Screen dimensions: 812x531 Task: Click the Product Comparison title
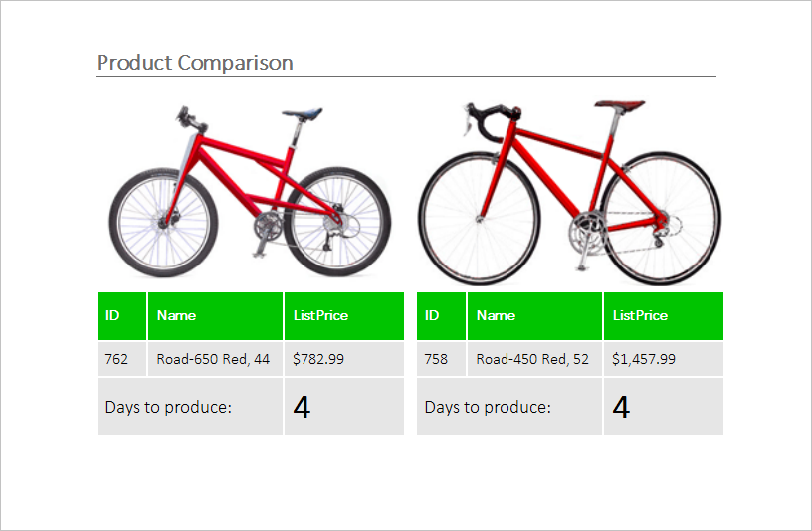click(195, 63)
